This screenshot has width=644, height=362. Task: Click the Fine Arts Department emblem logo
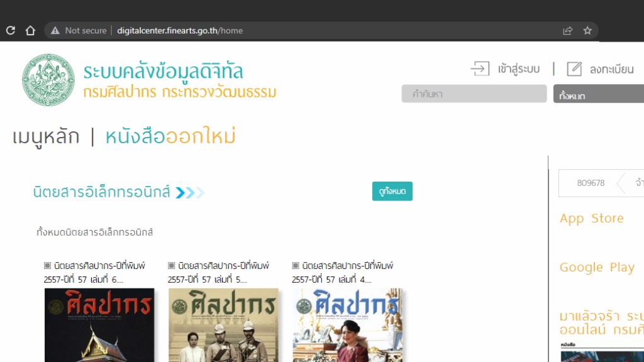tap(48, 80)
